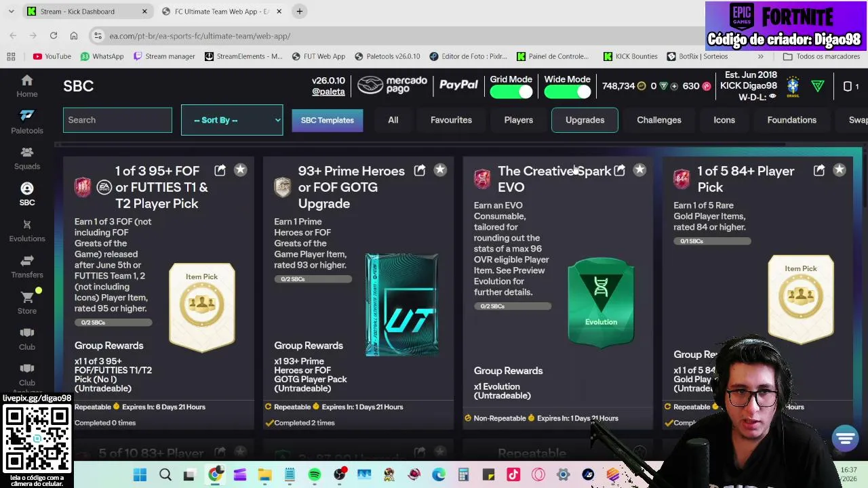Image resolution: width=868 pixels, height=488 pixels.
Task: Show more bookmarks with the chevron
Action: tap(760, 56)
